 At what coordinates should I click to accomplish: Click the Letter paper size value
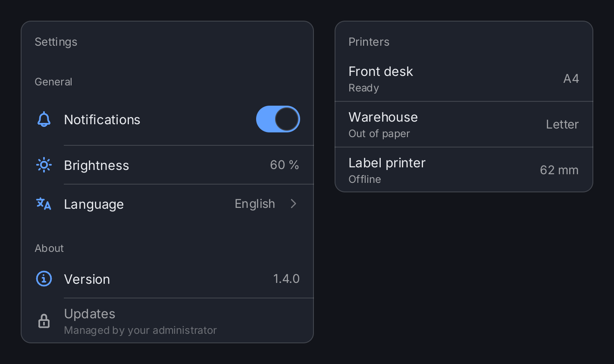(562, 124)
